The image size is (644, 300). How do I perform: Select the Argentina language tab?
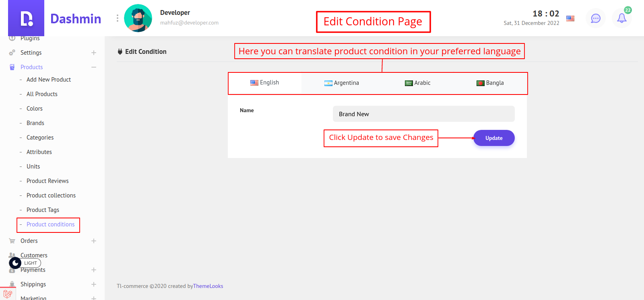[x=342, y=83]
